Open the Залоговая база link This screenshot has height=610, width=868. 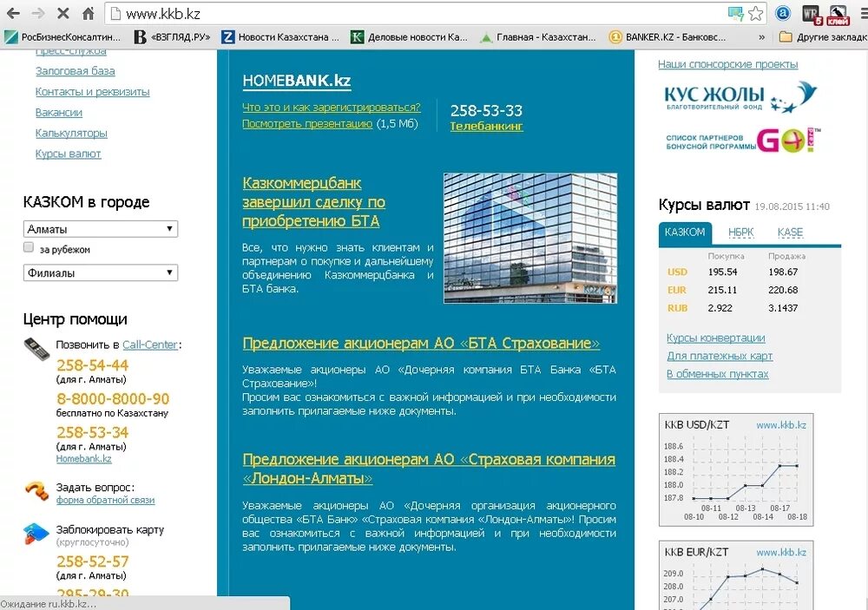76,71
